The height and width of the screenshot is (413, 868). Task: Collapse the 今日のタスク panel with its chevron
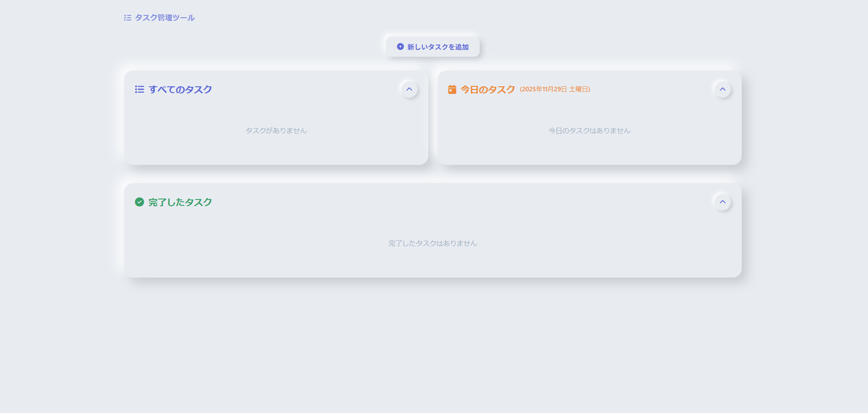click(723, 89)
